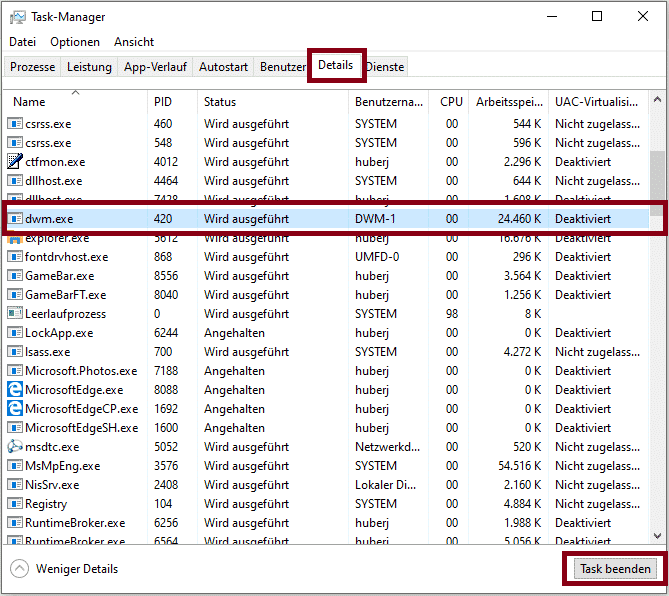Image resolution: width=669 pixels, height=596 pixels.
Task: Click the Task beenden button
Action: (615, 569)
